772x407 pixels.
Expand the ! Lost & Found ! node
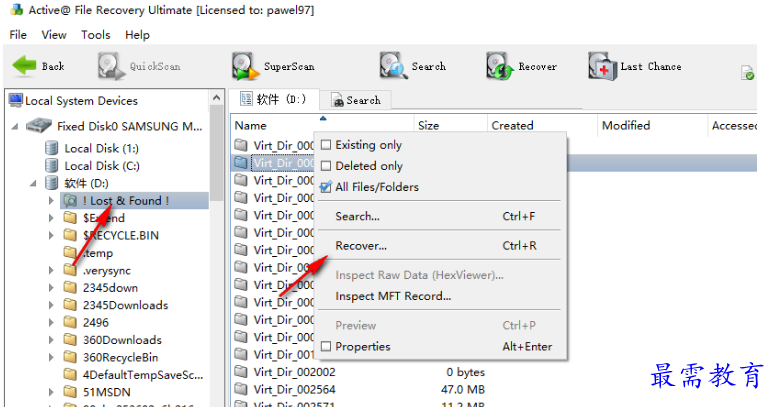[x=51, y=201]
